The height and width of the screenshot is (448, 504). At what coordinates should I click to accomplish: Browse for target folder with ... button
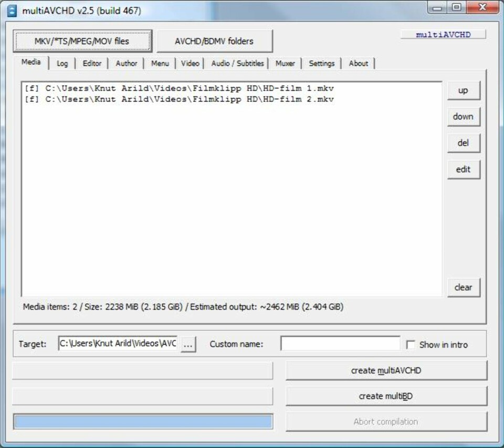188,345
